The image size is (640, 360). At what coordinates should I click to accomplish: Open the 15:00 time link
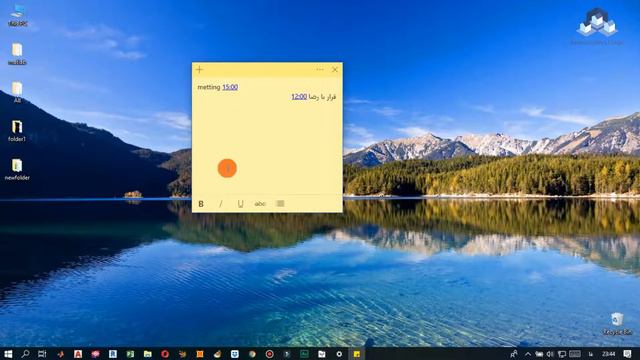pos(230,87)
